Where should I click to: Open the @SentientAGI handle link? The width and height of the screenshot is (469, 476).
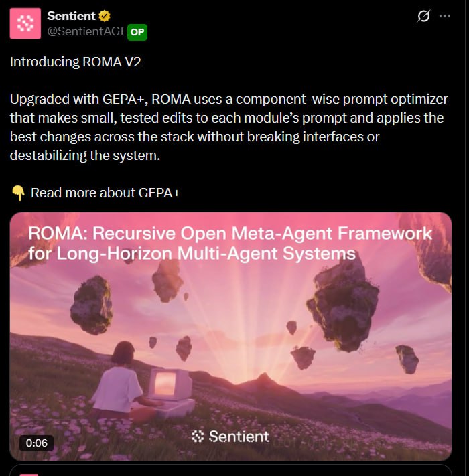[x=86, y=31]
